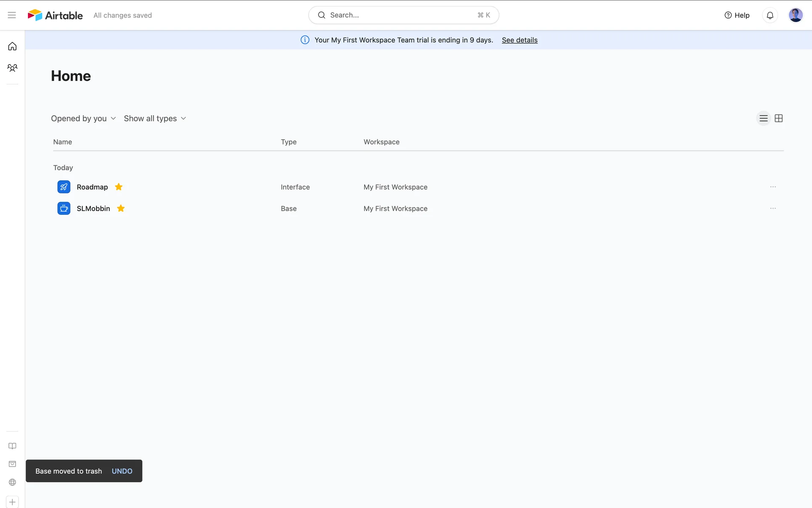Open more options for SLMobbin row
The height and width of the screenshot is (508, 812).
[773, 208]
